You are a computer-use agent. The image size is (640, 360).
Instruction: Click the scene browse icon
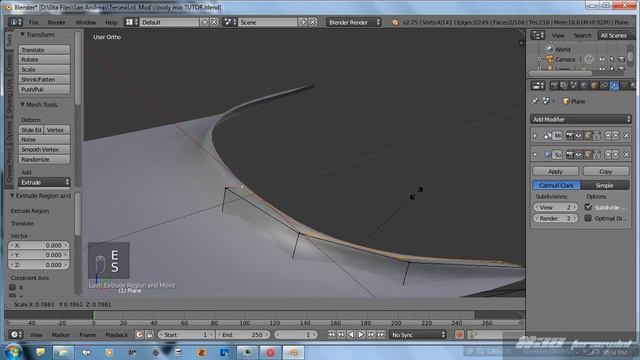tap(230, 22)
